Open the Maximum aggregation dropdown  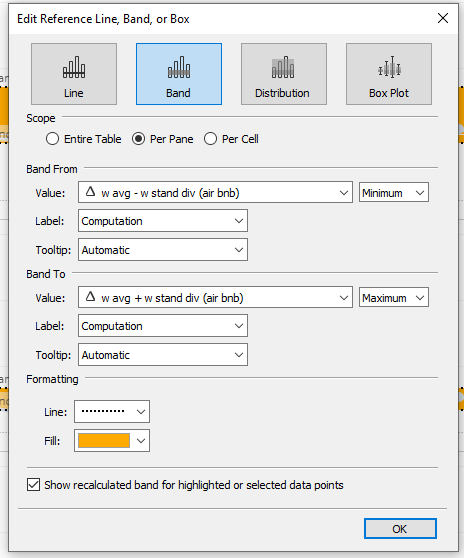(x=394, y=297)
